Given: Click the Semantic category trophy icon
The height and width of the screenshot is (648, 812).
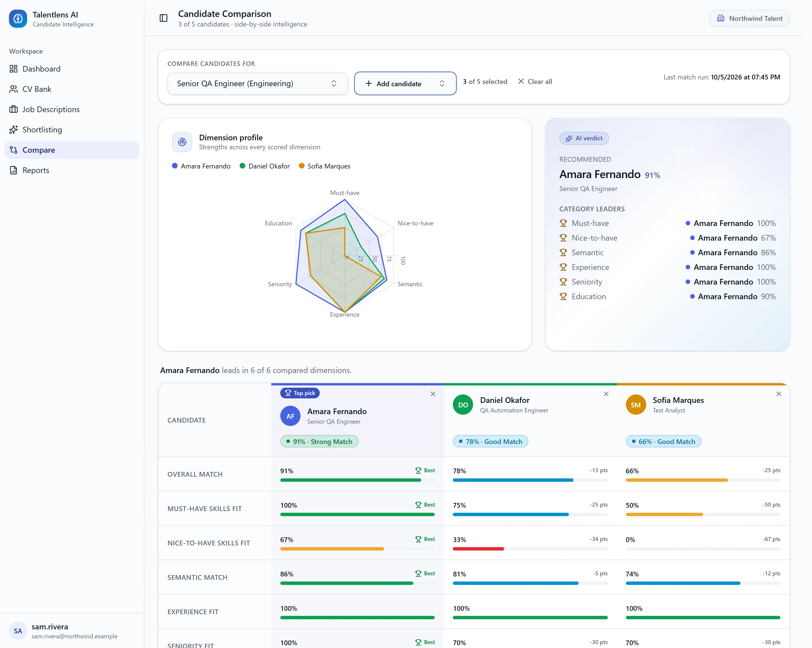Looking at the screenshot, I should [563, 252].
